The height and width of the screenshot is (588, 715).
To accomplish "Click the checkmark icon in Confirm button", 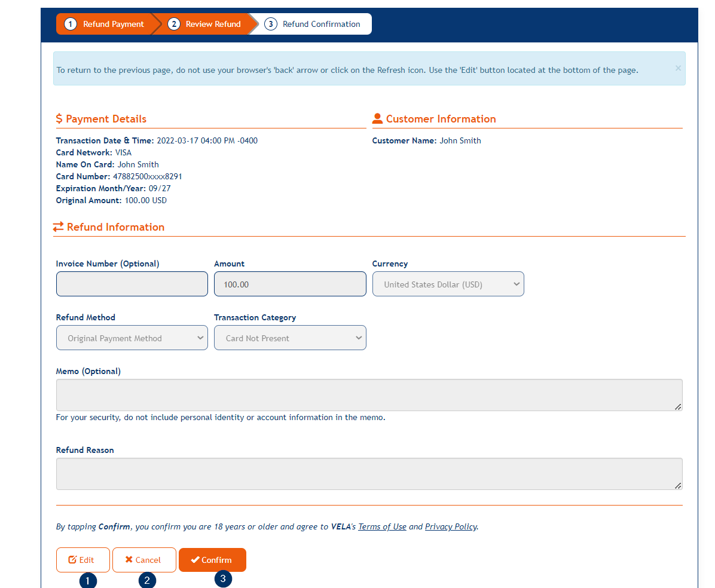I will point(195,560).
